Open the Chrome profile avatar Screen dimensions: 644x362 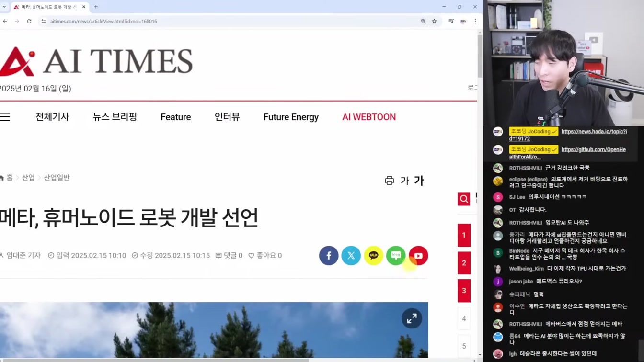pyautogui.click(x=463, y=21)
